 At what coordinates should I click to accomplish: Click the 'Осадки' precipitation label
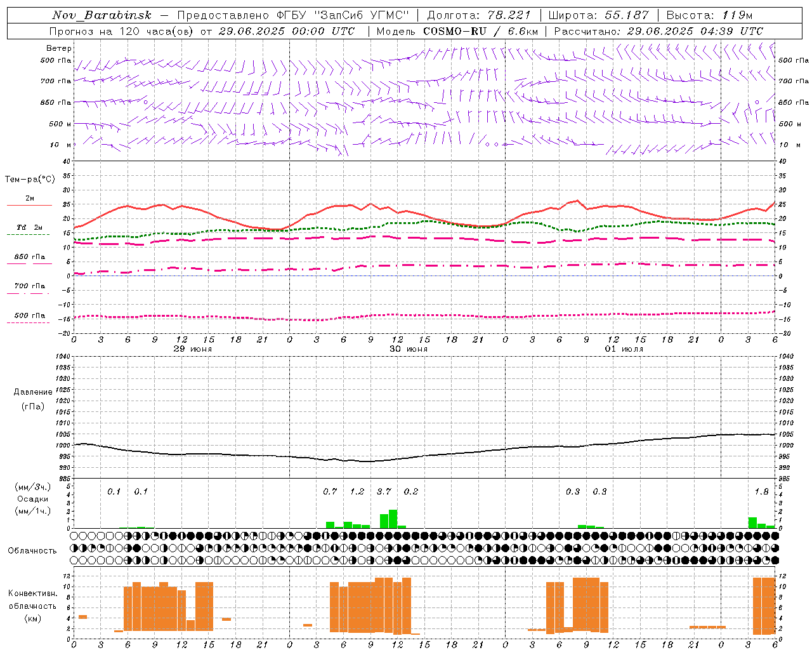(33, 499)
